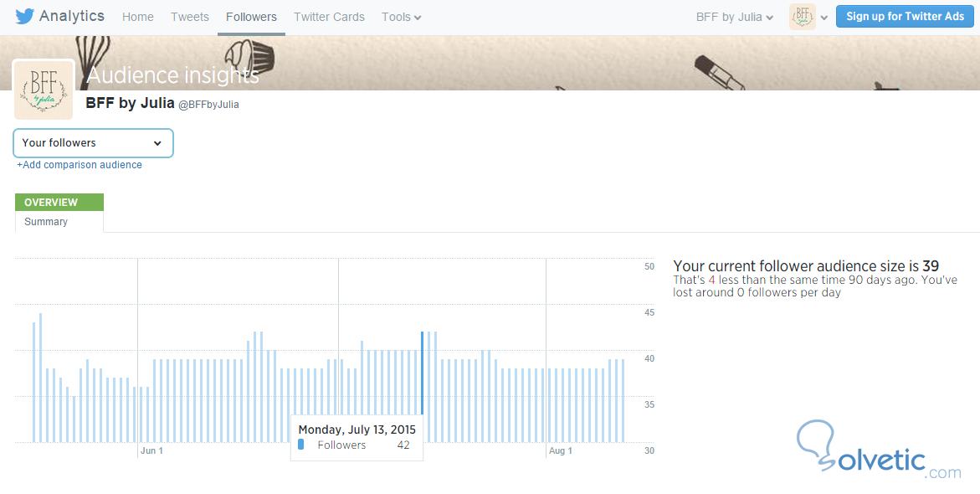Click the profile avatar in the top bar

pos(803,17)
